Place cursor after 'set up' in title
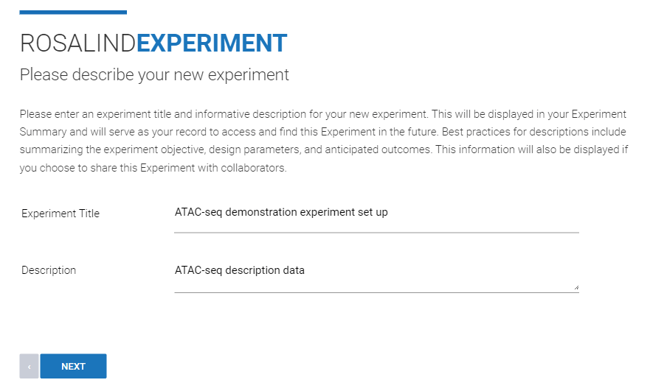 (389, 212)
